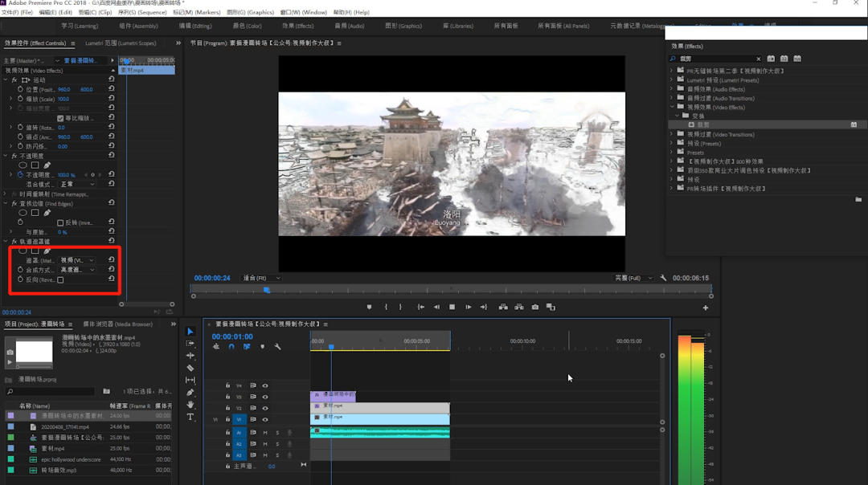
Task: Go to Out point
Action: (484, 307)
